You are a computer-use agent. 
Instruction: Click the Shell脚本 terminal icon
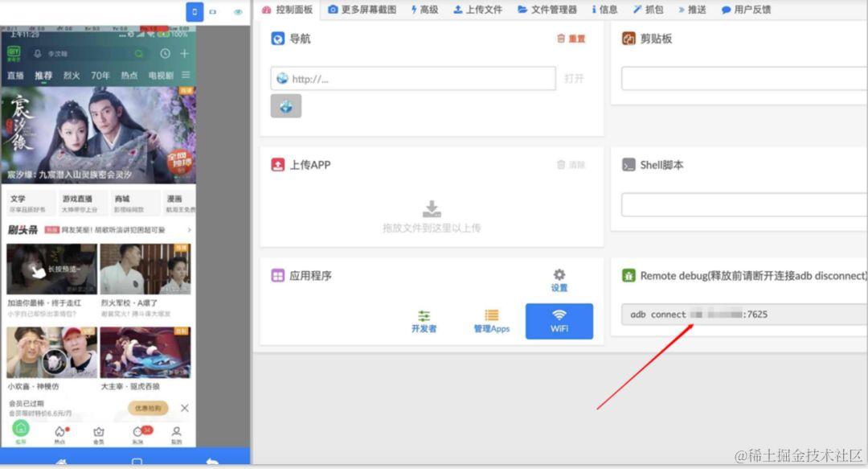coord(628,165)
